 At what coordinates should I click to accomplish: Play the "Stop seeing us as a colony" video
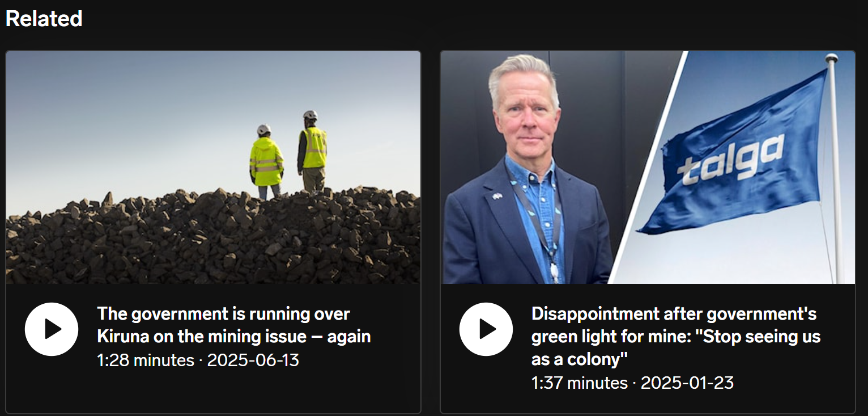pyautogui.click(x=486, y=329)
